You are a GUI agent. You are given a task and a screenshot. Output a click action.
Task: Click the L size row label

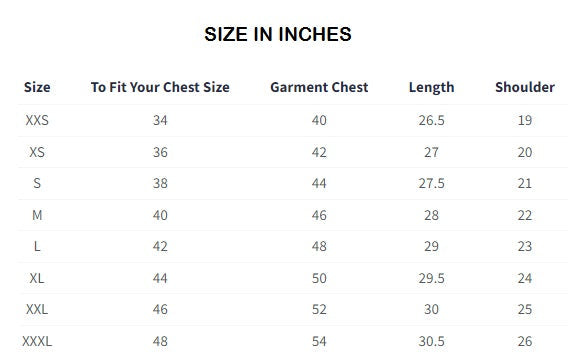(x=37, y=246)
